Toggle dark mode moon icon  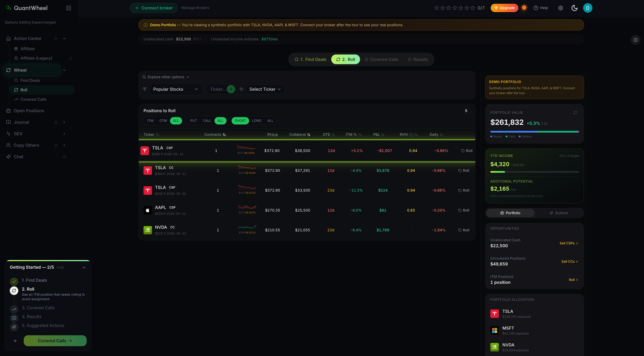pyautogui.click(x=574, y=8)
